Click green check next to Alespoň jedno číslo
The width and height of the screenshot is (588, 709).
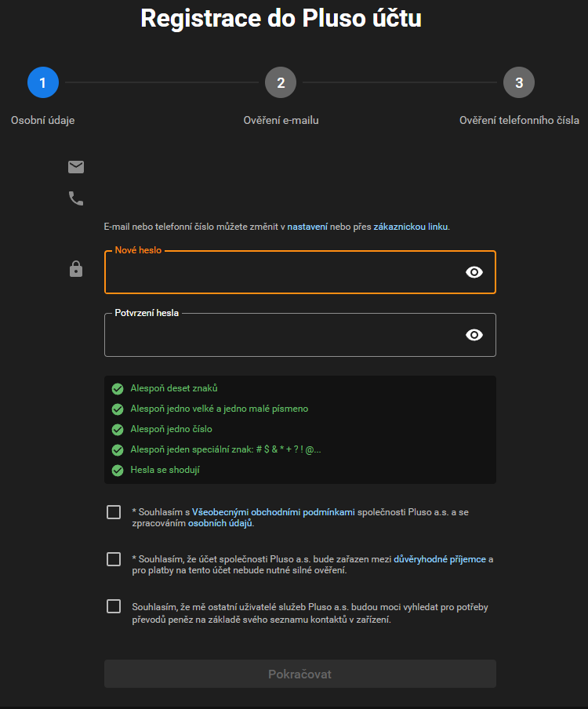(x=118, y=430)
